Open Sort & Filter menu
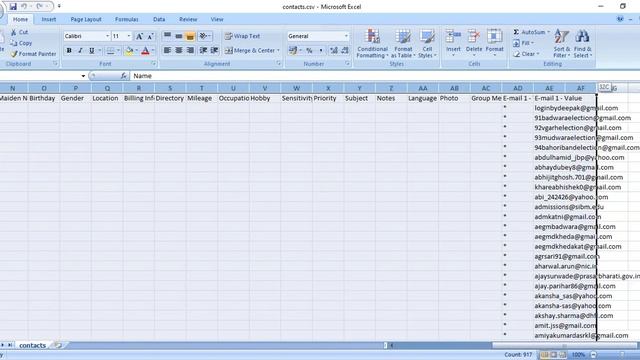The height and width of the screenshot is (360, 640). point(561,43)
